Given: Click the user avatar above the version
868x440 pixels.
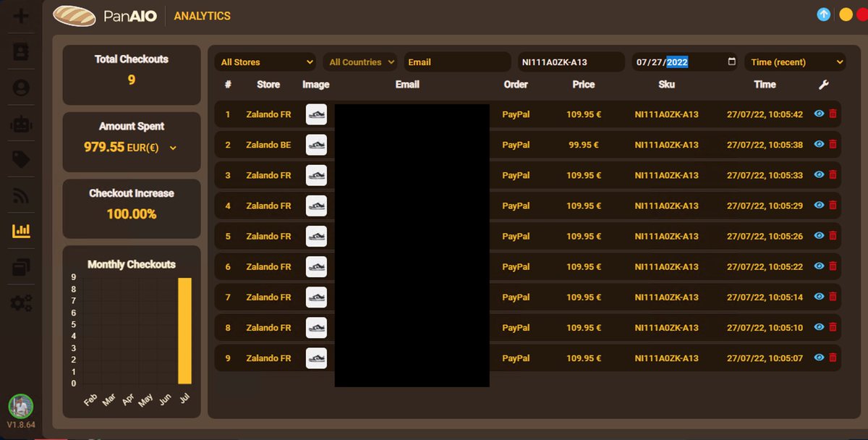Looking at the screenshot, I should pyautogui.click(x=21, y=406).
